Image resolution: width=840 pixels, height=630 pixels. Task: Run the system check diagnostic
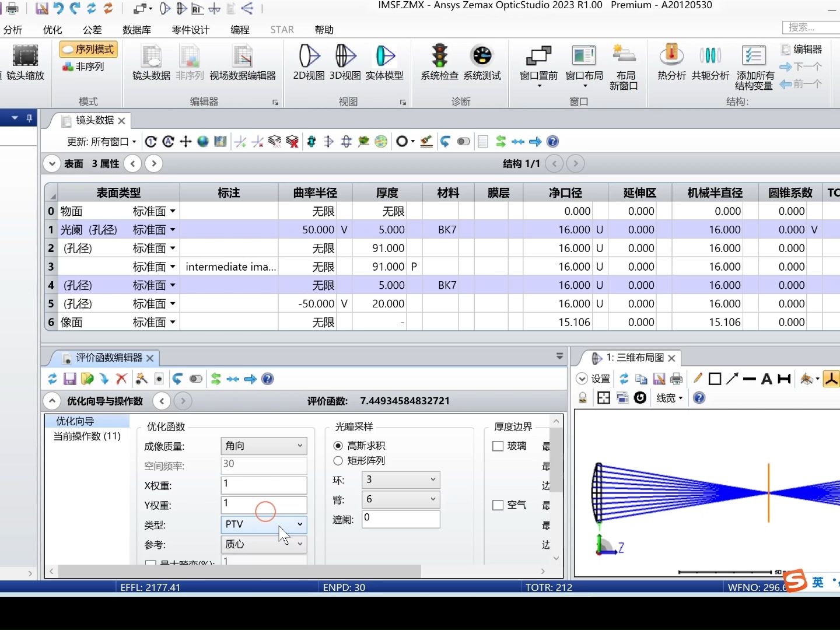439,62
